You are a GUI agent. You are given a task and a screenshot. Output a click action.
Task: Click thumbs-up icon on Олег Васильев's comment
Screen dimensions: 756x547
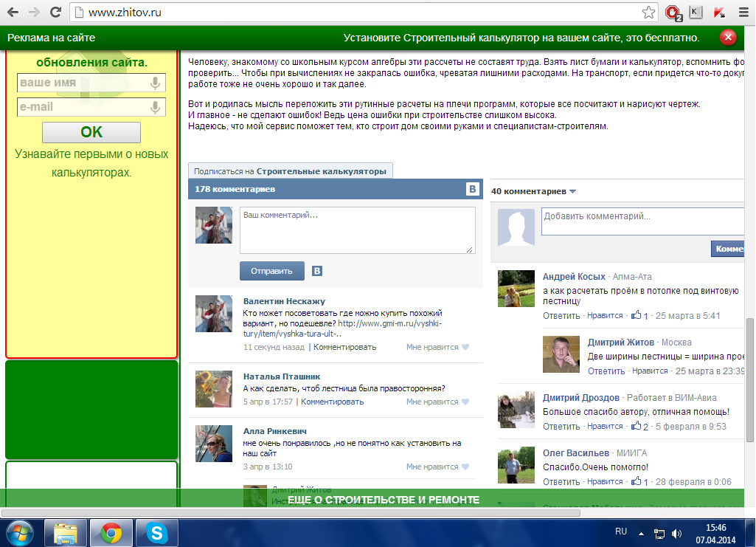[637, 481]
